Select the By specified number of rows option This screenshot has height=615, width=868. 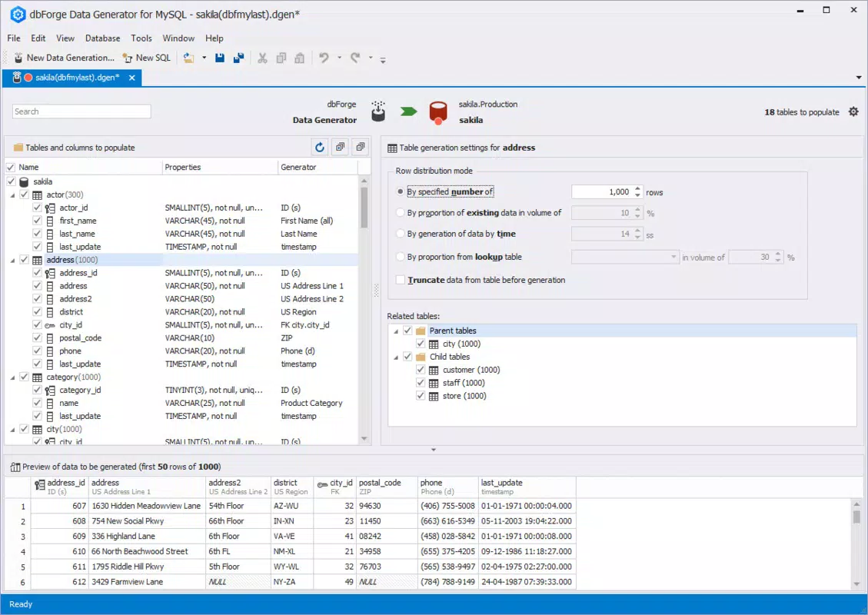pyautogui.click(x=401, y=191)
